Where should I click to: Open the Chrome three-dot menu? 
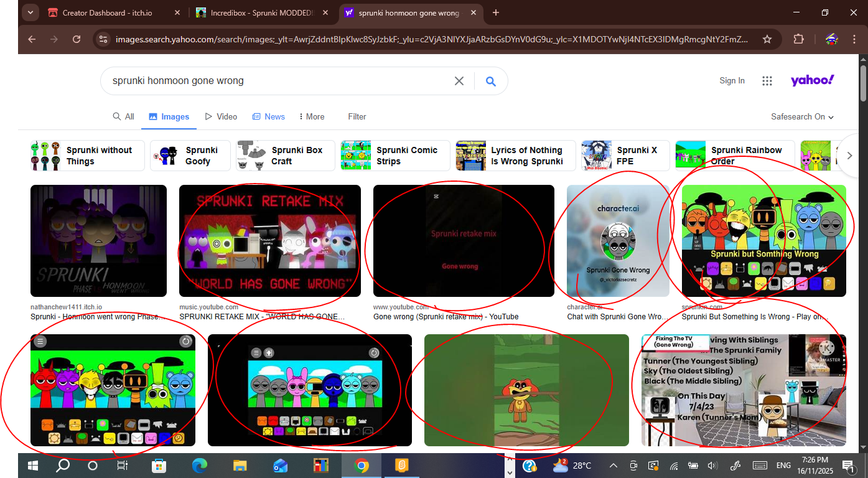coord(853,39)
